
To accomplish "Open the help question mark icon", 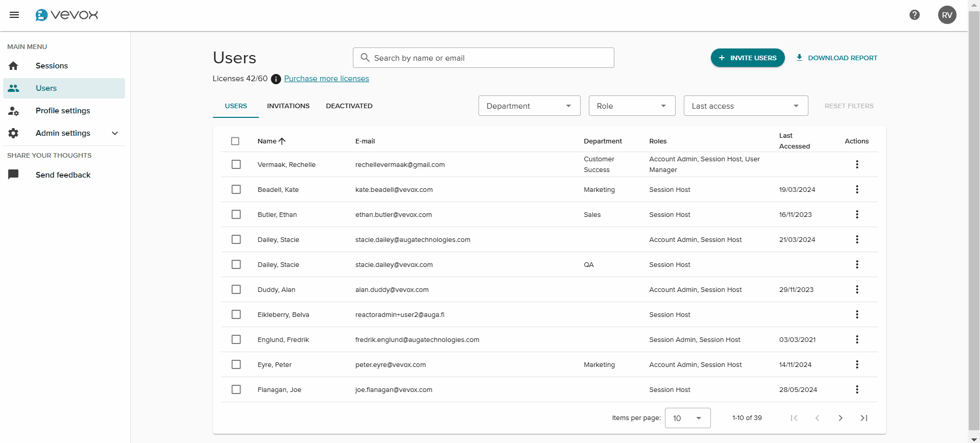I will click(x=915, y=15).
